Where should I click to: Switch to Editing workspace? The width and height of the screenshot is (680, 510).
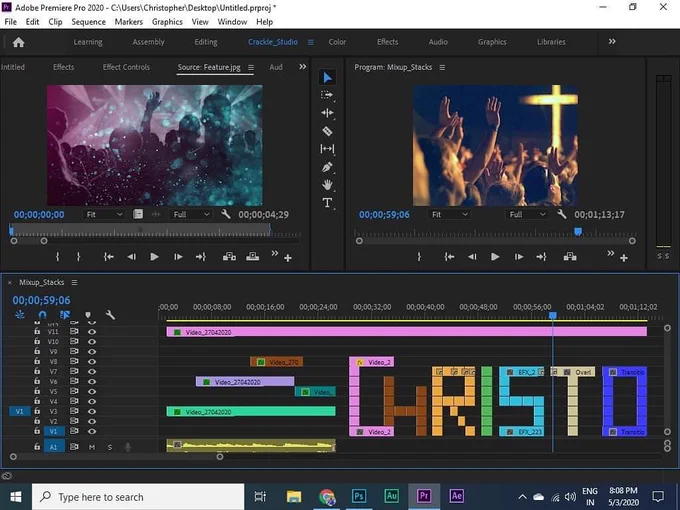click(206, 42)
